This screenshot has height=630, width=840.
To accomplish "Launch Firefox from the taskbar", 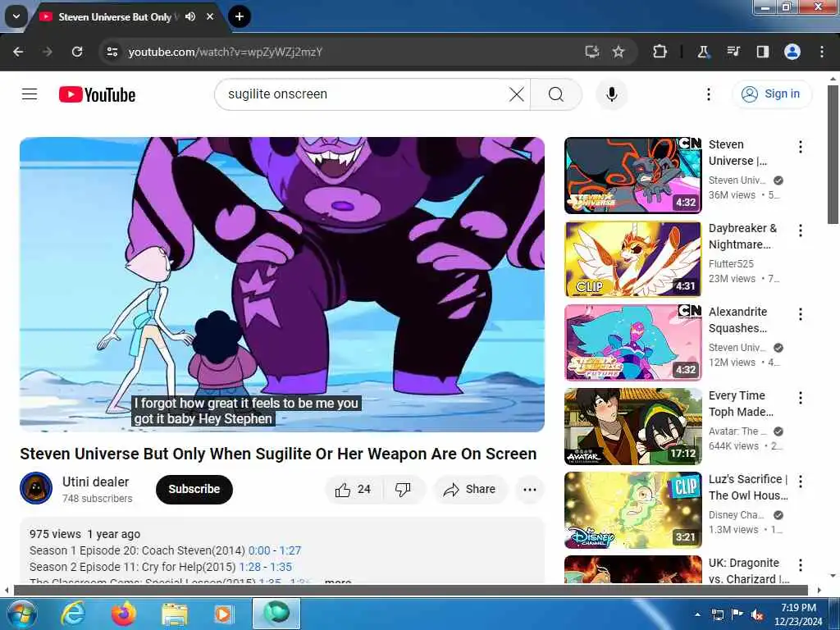I will point(124,614).
